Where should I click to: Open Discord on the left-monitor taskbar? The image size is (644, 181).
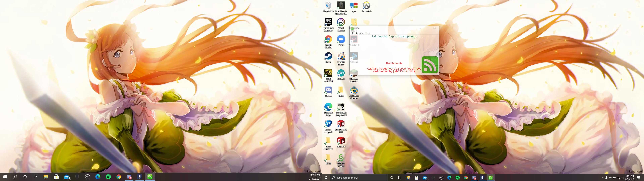point(129,177)
